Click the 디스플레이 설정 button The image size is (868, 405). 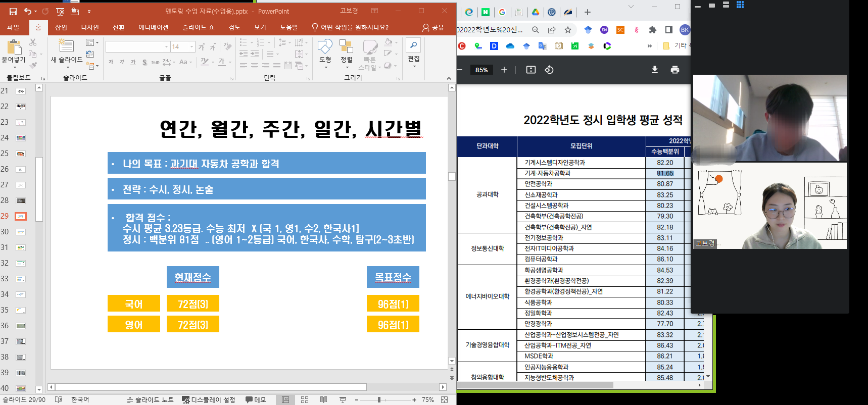pyautogui.click(x=208, y=399)
